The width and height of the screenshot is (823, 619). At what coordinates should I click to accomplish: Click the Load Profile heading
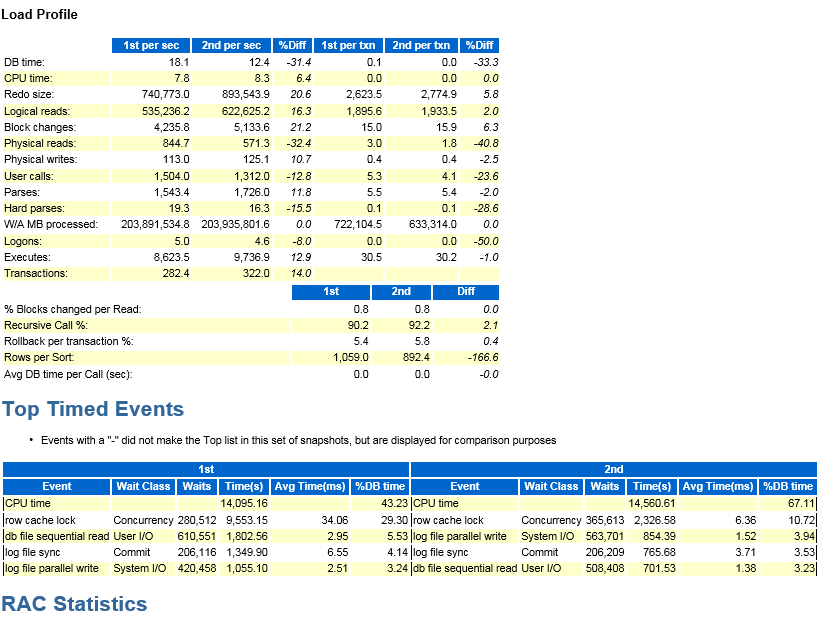click(39, 15)
